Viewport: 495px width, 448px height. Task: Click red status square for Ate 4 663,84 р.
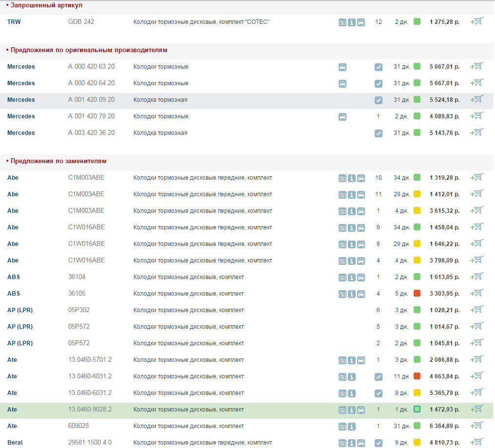tap(417, 376)
